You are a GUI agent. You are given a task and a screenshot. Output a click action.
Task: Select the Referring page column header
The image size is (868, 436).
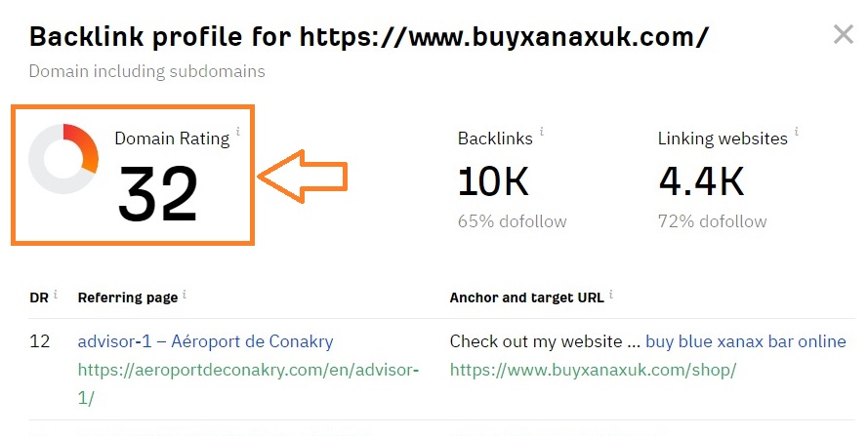[x=128, y=297]
